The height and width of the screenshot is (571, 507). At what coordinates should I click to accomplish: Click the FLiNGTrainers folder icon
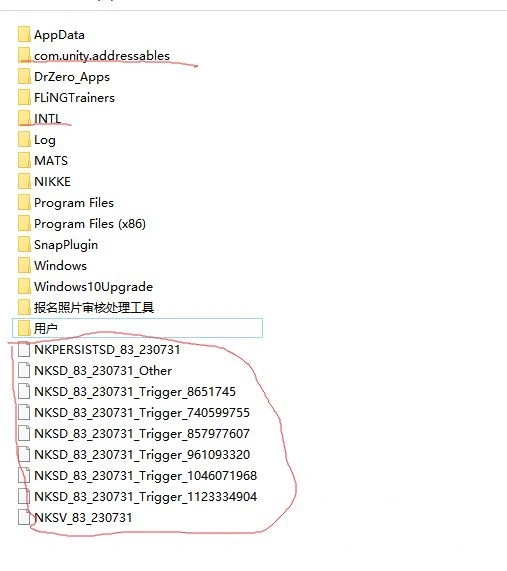(24, 97)
